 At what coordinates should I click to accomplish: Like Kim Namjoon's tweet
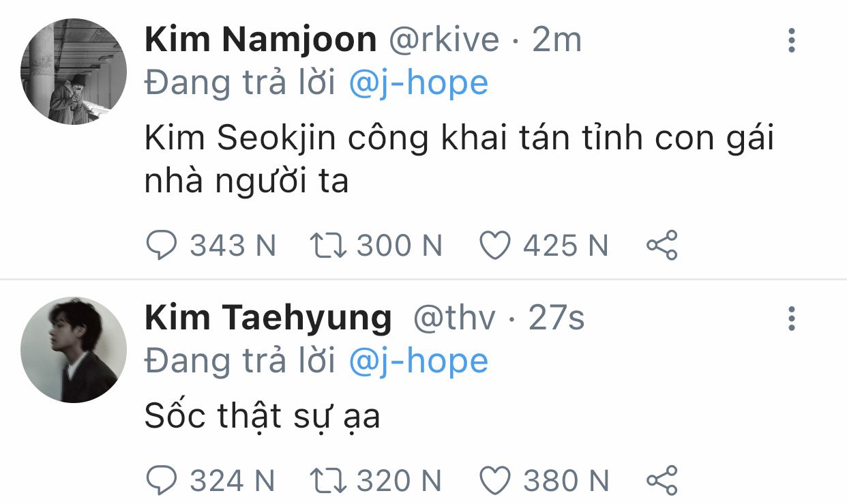pyautogui.click(x=495, y=246)
